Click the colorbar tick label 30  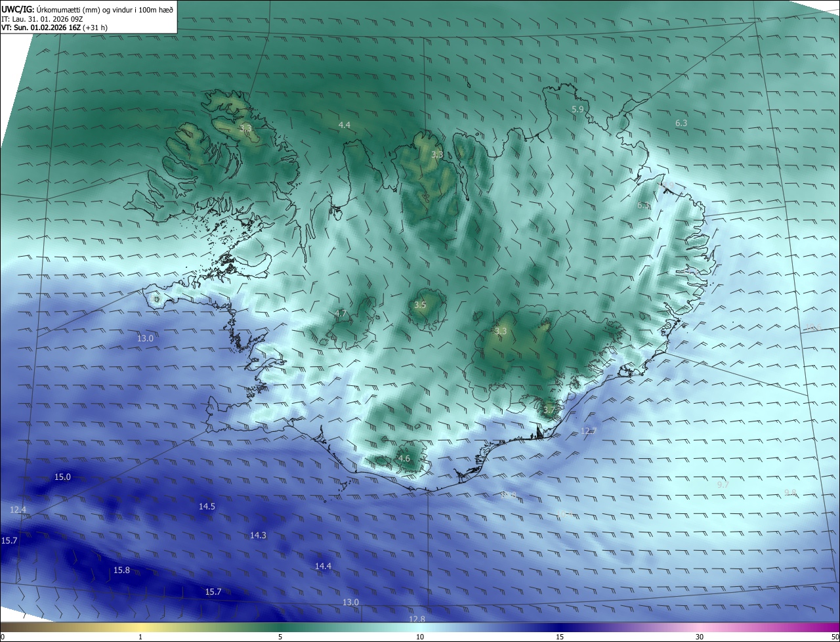[700, 637]
